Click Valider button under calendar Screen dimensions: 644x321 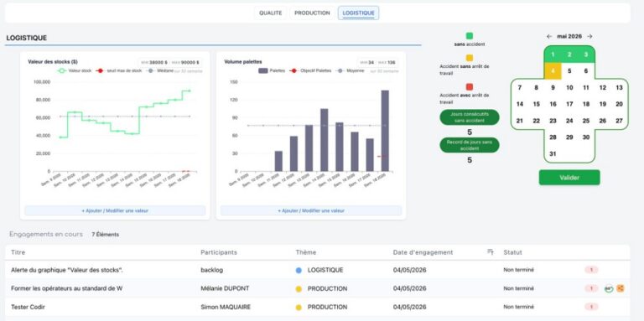coord(569,178)
